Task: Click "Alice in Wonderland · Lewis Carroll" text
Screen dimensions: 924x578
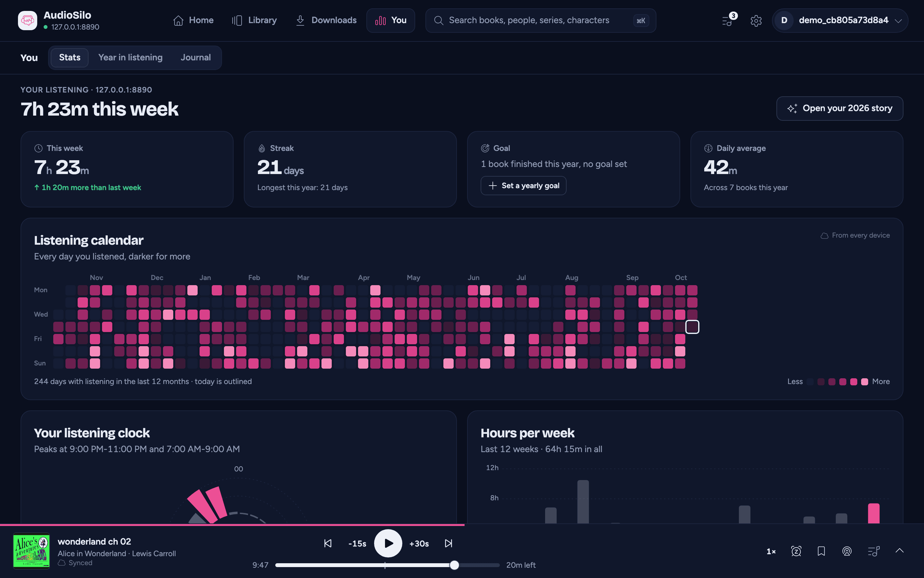Action: click(117, 553)
